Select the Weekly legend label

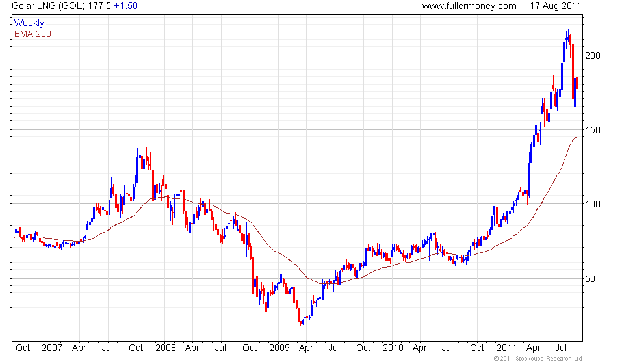tap(29, 23)
